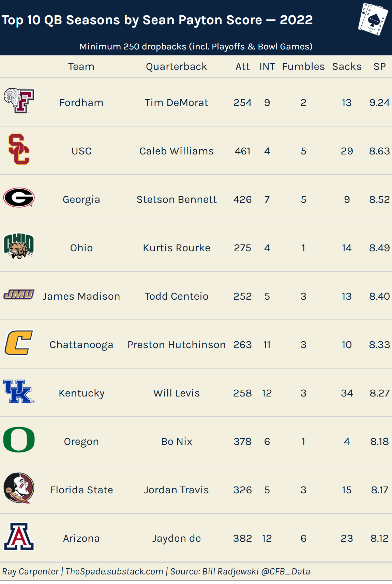Screen dimensions: 392x584
Task: Select Bo Nix quarterback name
Action: pyautogui.click(x=176, y=441)
